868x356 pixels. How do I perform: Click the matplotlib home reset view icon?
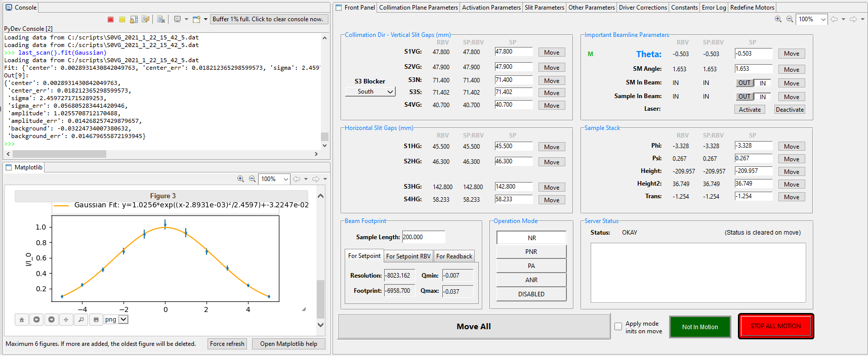(21, 320)
